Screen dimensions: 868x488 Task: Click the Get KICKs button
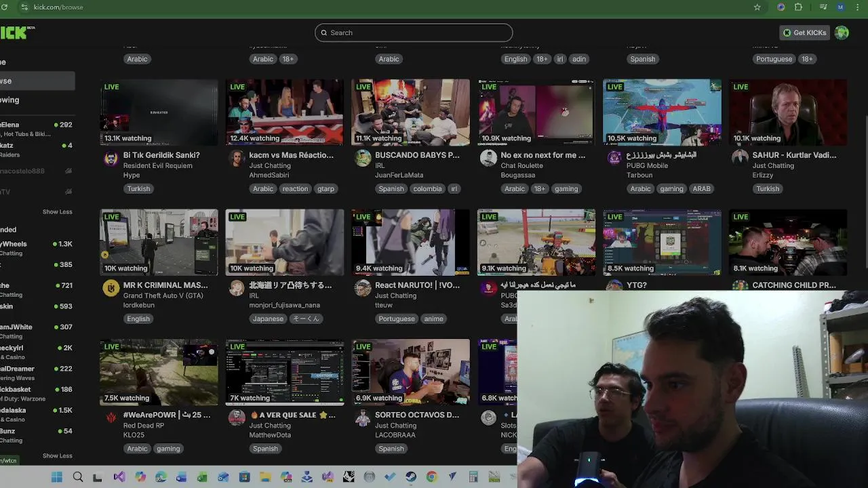click(x=804, y=33)
